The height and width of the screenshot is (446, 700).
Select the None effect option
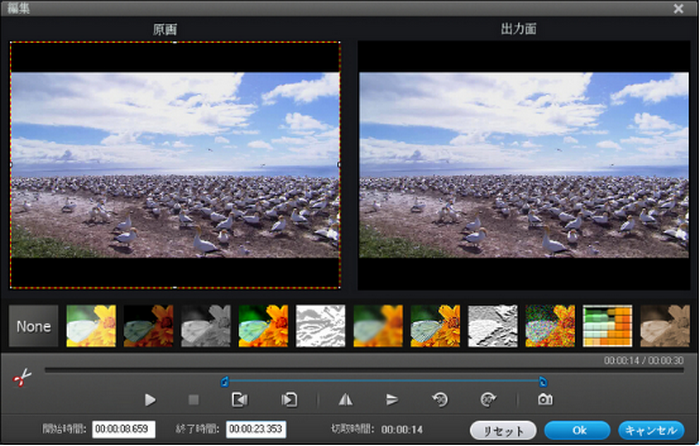pos(33,326)
